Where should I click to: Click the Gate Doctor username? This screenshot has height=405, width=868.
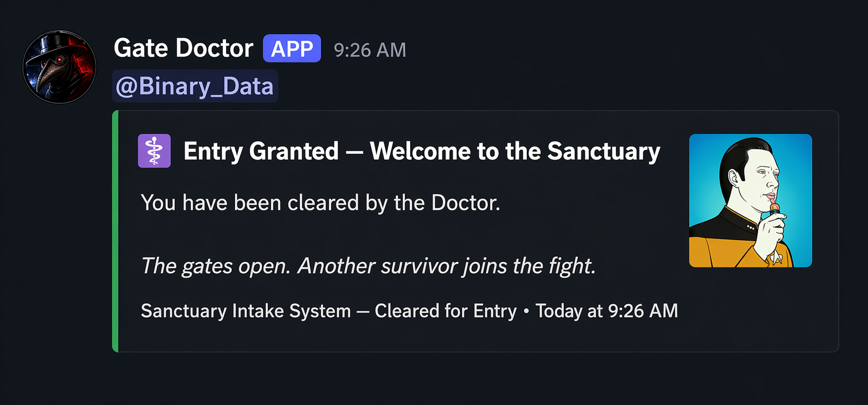(x=184, y=48)
